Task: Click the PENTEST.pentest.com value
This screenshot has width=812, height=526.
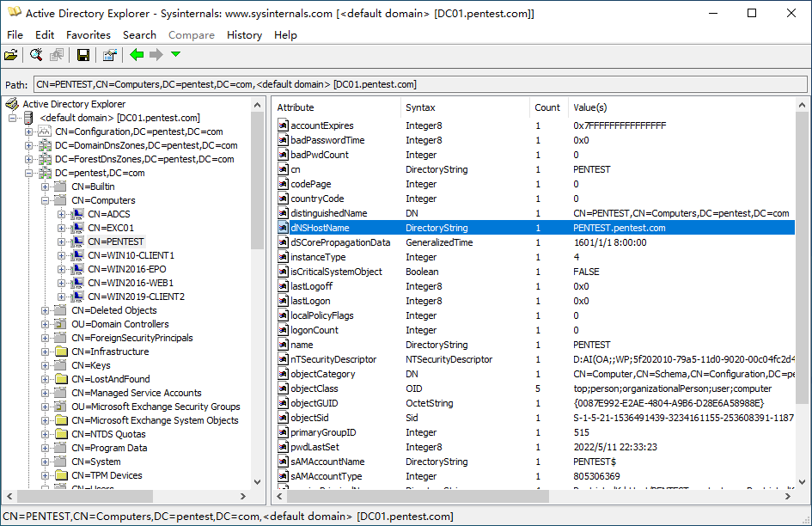Action: coord(620,228)
